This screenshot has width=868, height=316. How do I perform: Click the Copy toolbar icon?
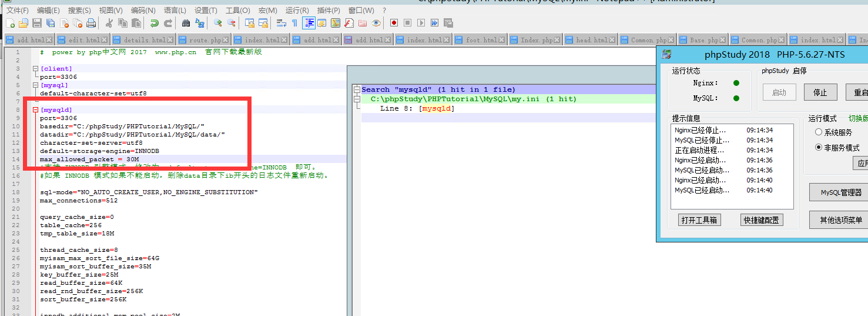click(x=123, y=23)
